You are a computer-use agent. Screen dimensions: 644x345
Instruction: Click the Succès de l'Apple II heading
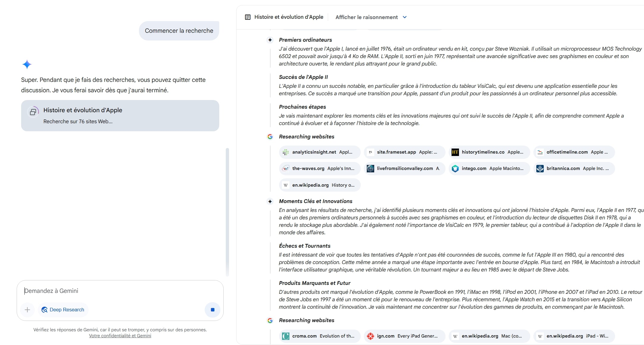click(303, 77)
